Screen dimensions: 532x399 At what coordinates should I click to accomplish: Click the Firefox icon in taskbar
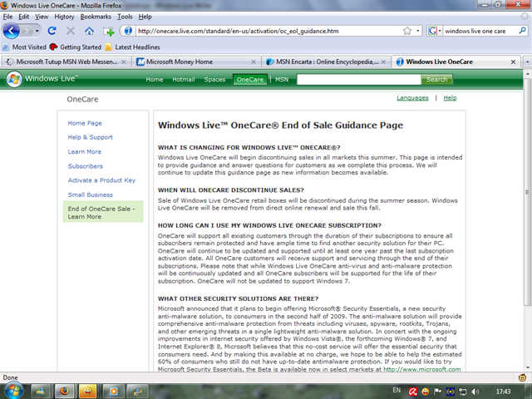pyautogui.click(x=65, y=389)
